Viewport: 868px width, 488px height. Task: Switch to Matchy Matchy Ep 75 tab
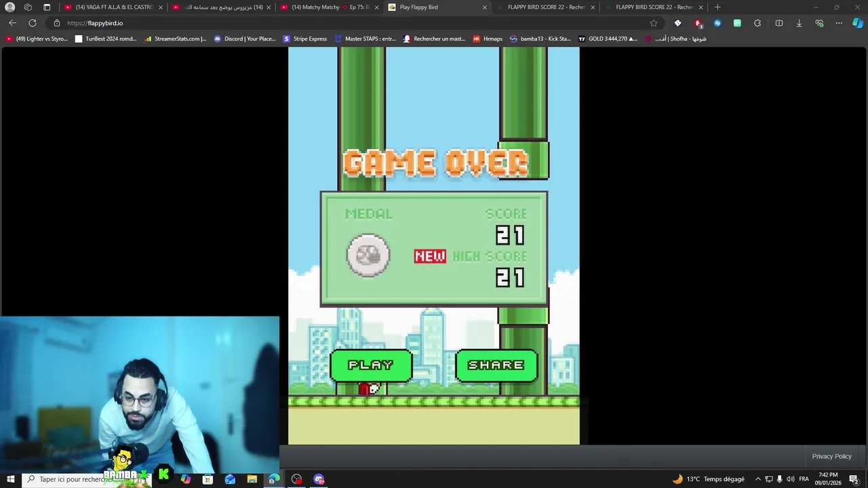(x=330, y=7)
